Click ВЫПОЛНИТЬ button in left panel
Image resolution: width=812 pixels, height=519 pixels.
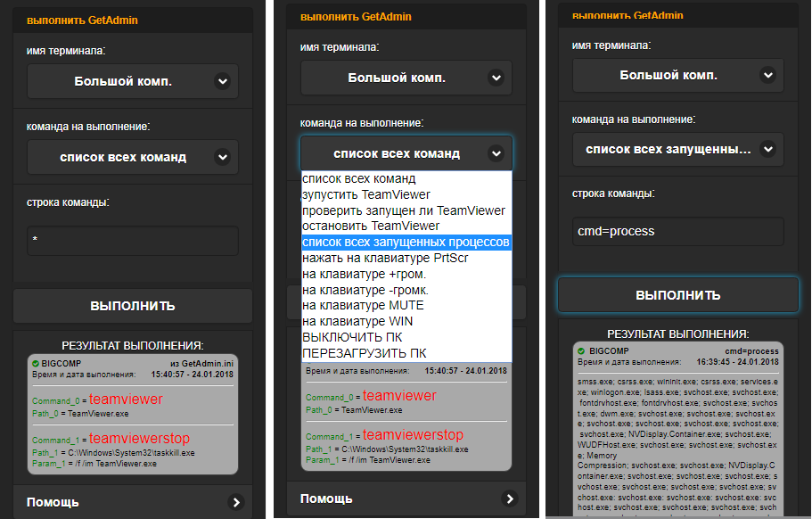click(133, 306)
